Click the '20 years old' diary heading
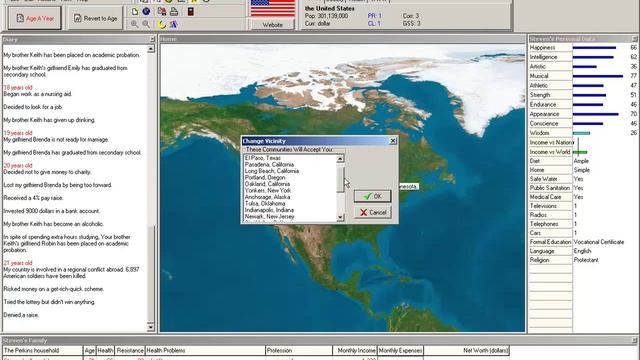The height and width of the screenshot is (360, 640). click(x=18, y=166)
